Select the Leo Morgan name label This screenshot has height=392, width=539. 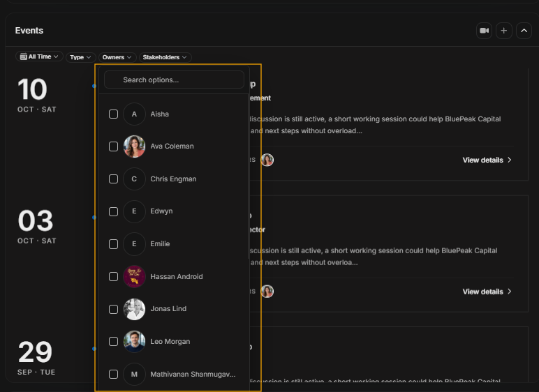(170, 342)
